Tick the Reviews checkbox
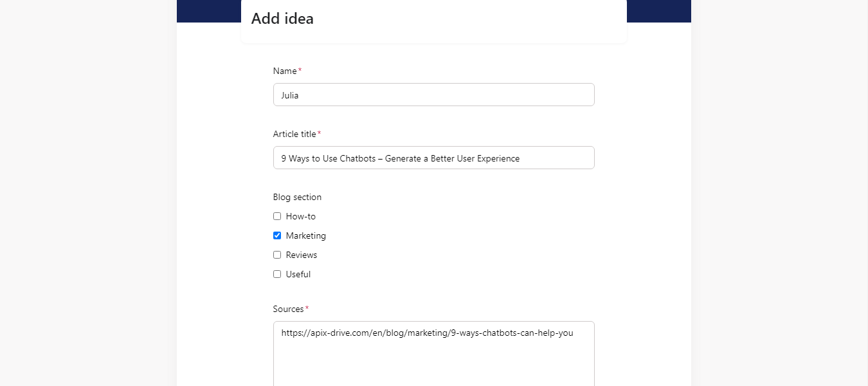868x386 pixels. tap(277, 255)
